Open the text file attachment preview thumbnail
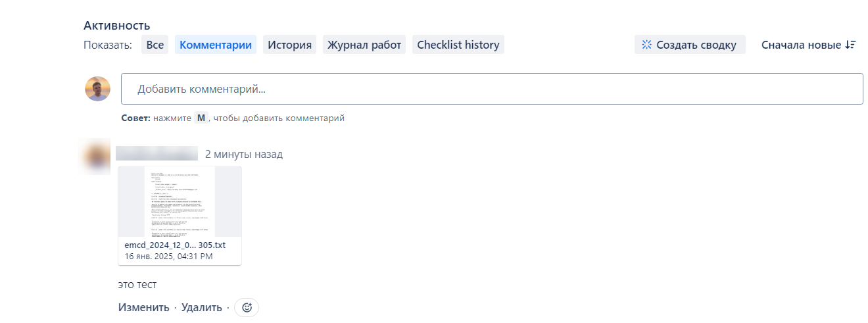The width and height of the screenshot is (868, 323). pyautogui.click(x=180, y=201)
